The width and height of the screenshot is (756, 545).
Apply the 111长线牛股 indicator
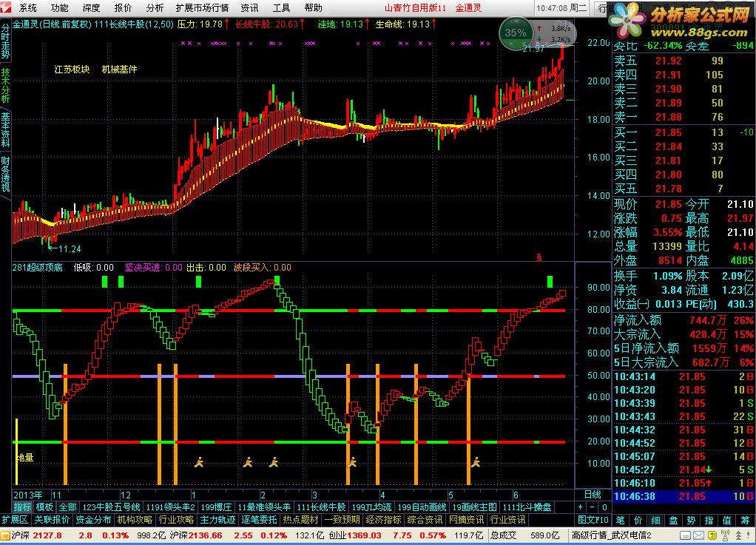[x=321, y=507]
